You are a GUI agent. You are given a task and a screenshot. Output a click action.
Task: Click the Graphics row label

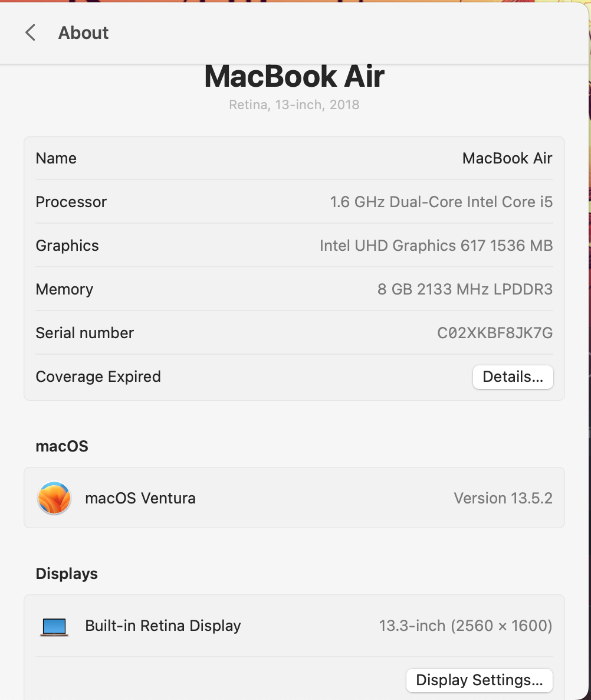(x=67, y=246)
